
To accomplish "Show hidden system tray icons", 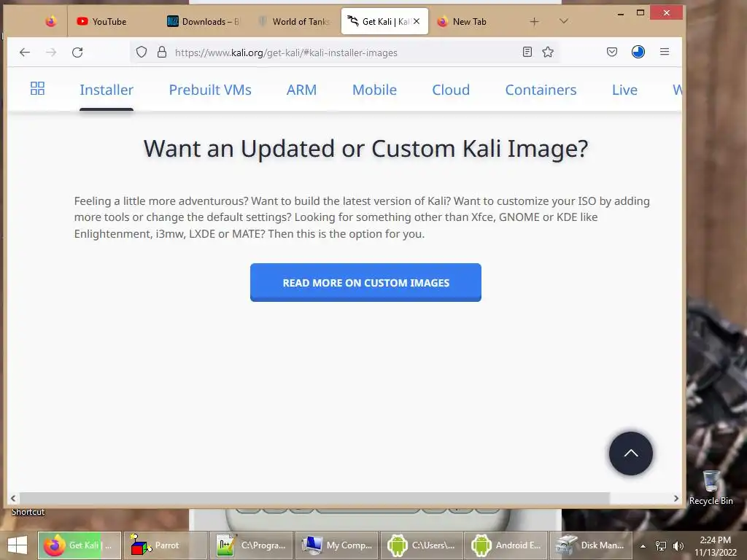I will tap(643, 545).
